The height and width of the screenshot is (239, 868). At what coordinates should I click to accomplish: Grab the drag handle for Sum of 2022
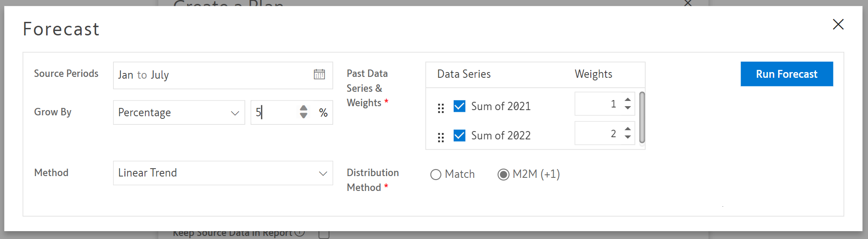coord(441,137)
